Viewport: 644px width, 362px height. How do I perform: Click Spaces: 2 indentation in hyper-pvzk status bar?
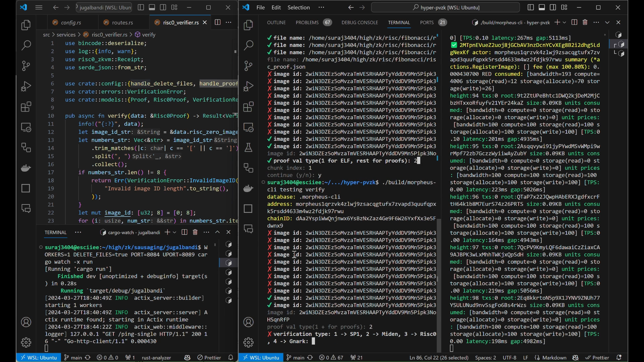[485, 358]
